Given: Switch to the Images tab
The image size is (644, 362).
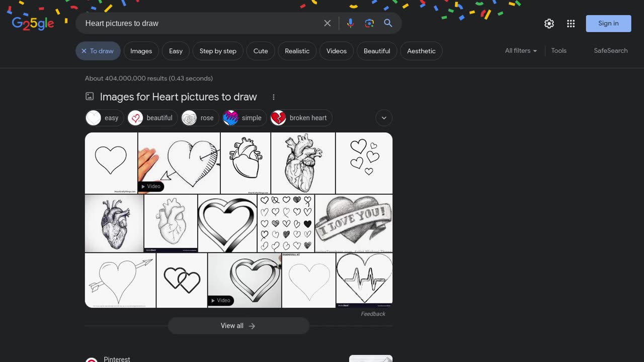Looking at the screenshot, I should coord(141,51).
